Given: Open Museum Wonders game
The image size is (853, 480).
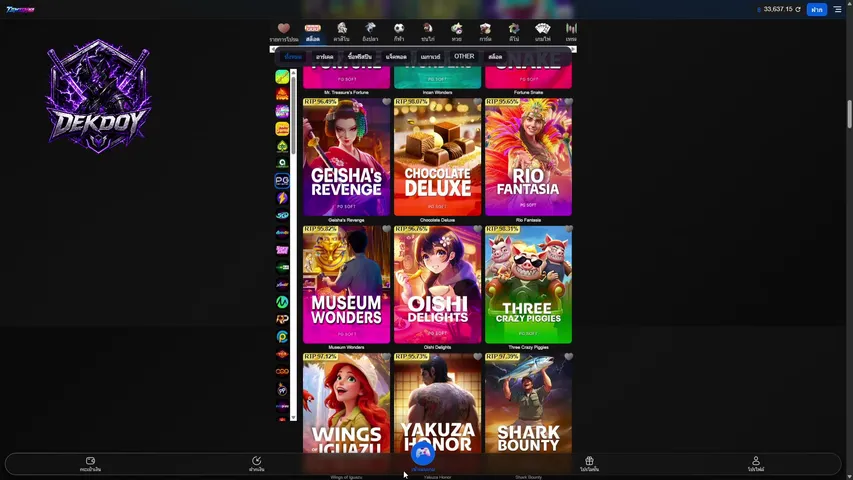Looking at the screenshot, I should [x=347, y=284].
